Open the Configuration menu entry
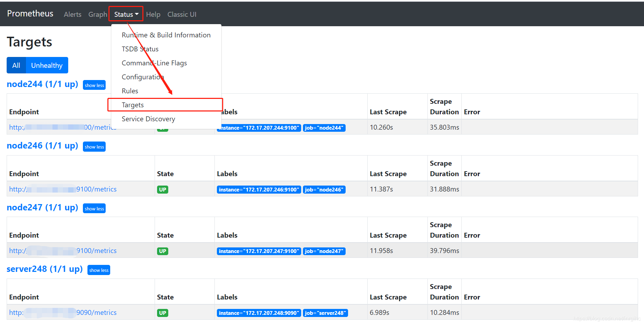The width and height of the screenshot is (644, 325). pyautogui.click(x=166, y=77)
